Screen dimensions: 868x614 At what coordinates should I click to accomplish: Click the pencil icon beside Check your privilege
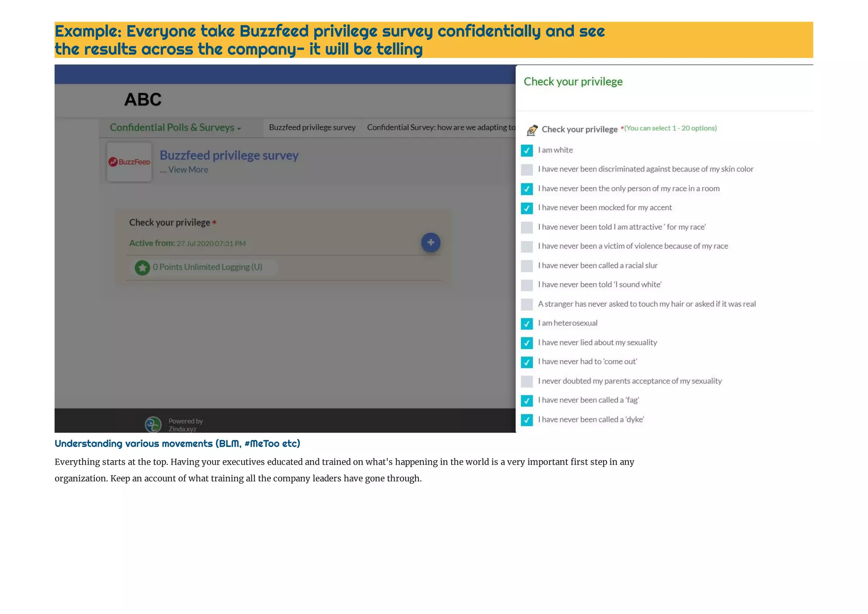(531, 130)
